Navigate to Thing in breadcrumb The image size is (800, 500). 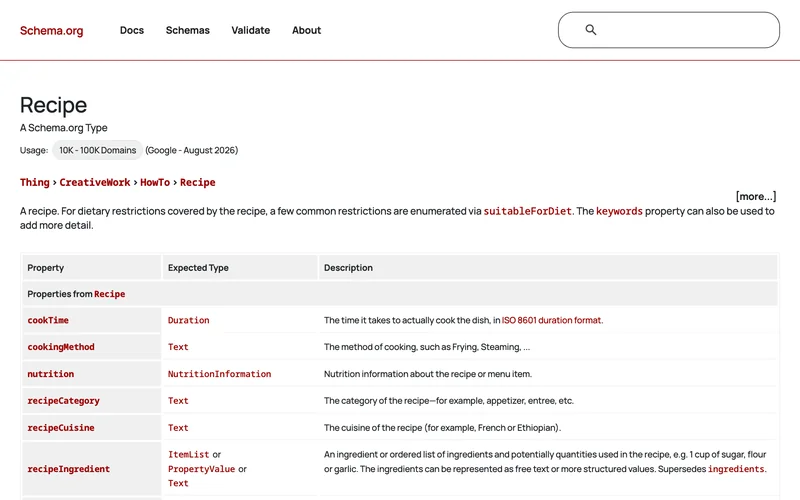[35, 182]
